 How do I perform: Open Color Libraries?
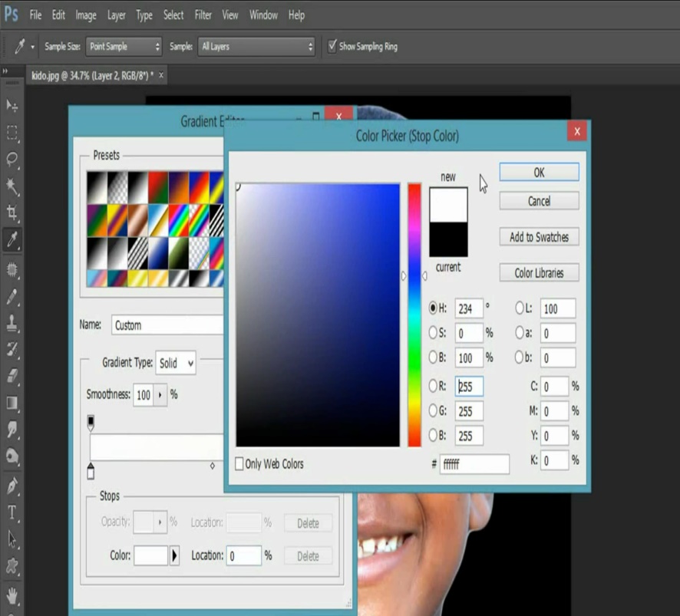coord(539,272)
